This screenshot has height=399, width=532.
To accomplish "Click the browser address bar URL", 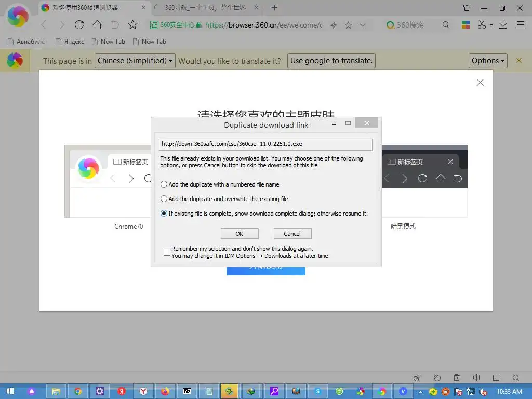I will coord(263,25).
